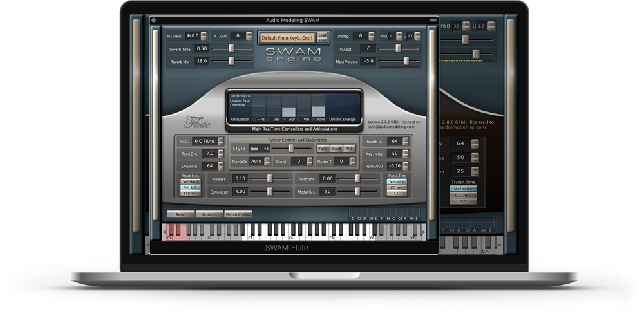Click the Style Jazz value box
Screen dimensions: 644x314
point(259,149)
